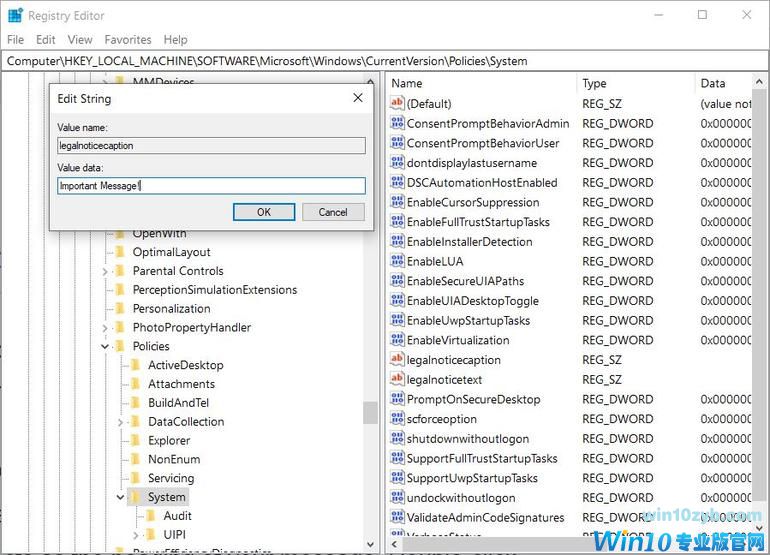Click the EnableInstallerDetection DWORD icon
770x555 pixels.
coord(397,241)
